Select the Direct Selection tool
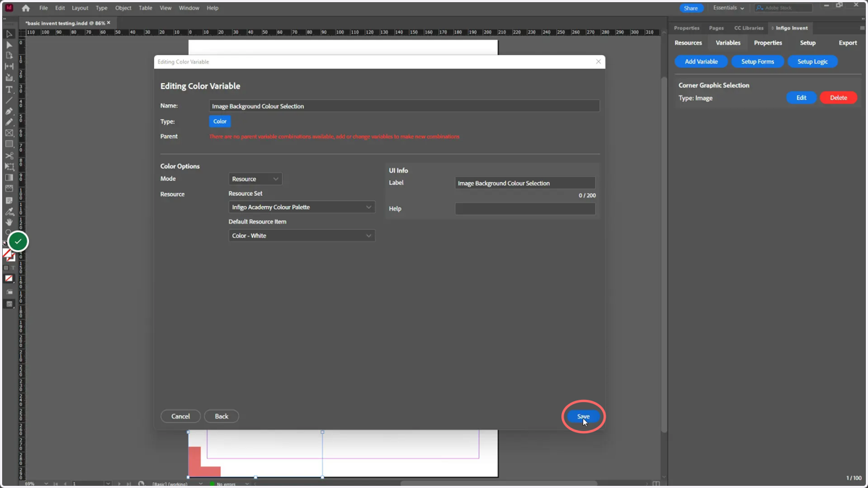This screenshot has width=868, height=488. click(x=9, y=45)
